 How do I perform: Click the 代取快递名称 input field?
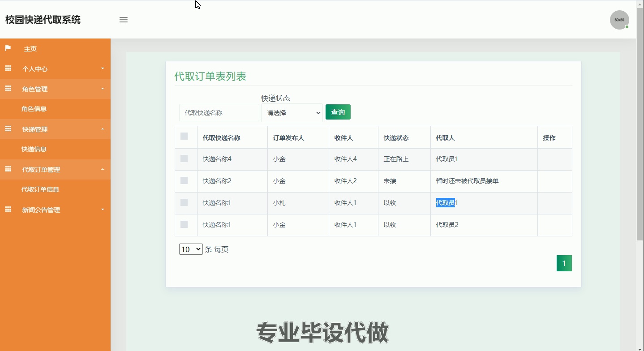(x=219, y=113)
